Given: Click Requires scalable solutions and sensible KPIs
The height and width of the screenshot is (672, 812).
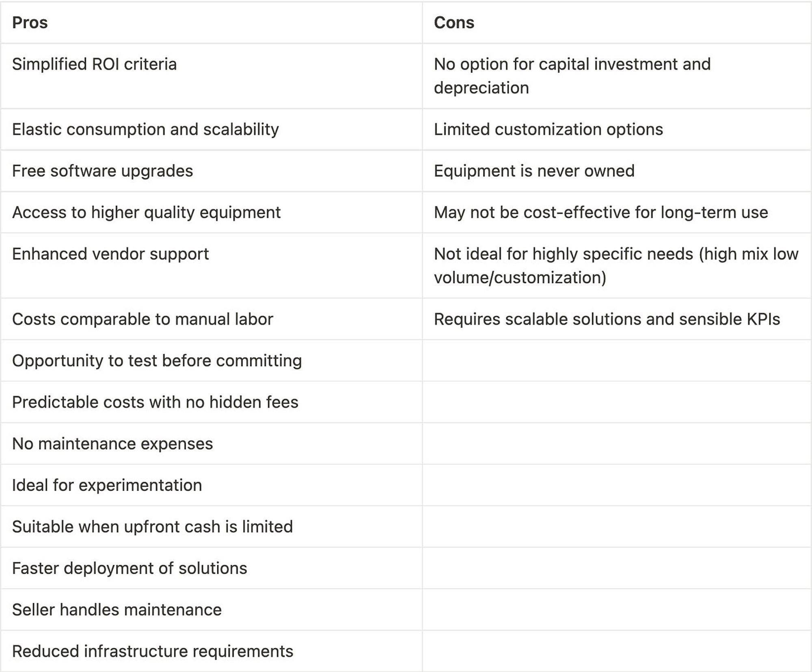Looking at the screenshot, I should [x=607, y=319].
